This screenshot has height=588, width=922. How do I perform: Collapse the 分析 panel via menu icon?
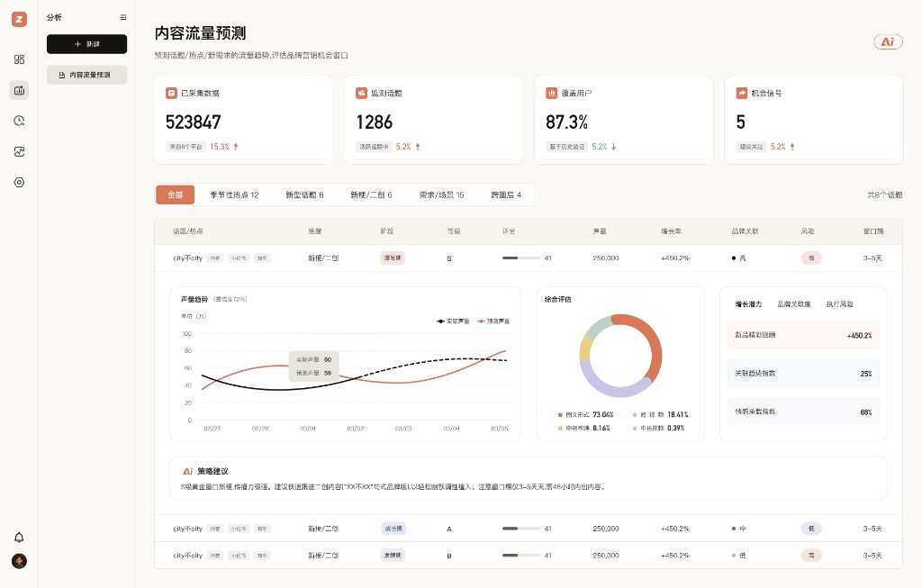coord(123,17)
